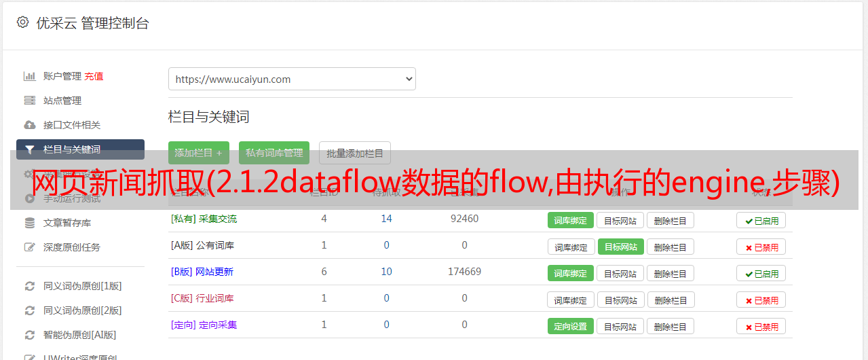This screenshot has width=868, height=360.
Task: Open 文章暂存库 via its database icon
Action: [x=29, y=223]
